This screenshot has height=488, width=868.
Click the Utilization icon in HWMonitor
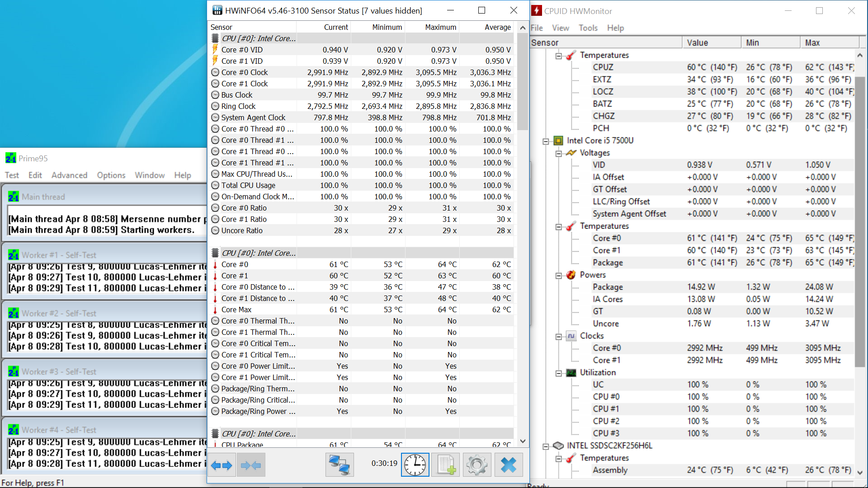pos(571,372)
